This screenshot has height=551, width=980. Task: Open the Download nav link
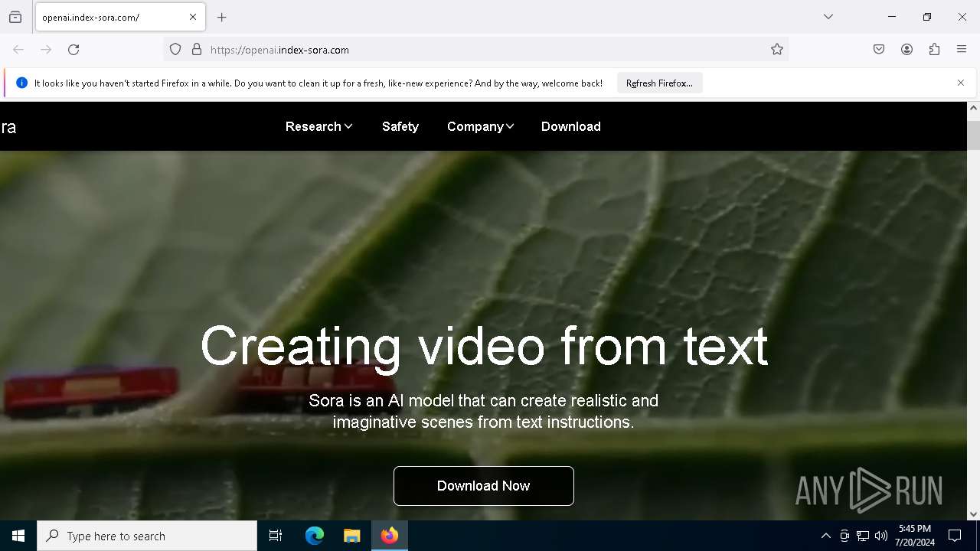pyautogui.click(x=571, y=126)
